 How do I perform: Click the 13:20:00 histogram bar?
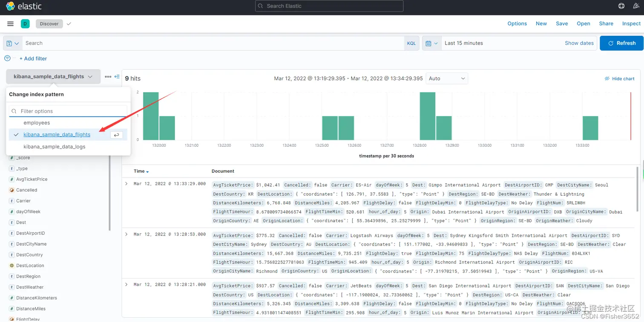coord(151,116)
